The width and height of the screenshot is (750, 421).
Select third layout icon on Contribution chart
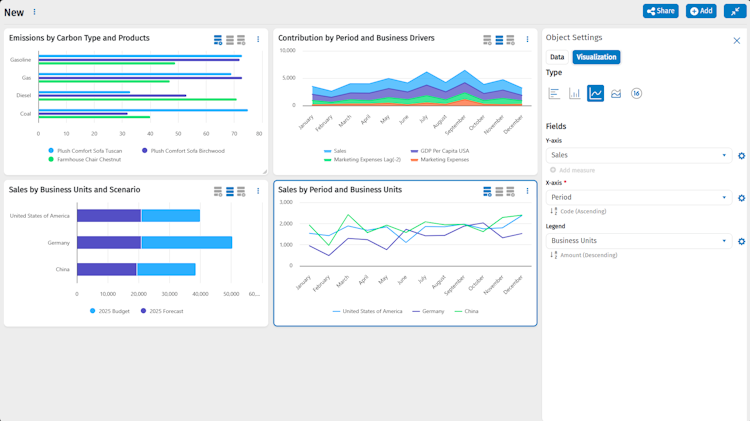point(510,40)
